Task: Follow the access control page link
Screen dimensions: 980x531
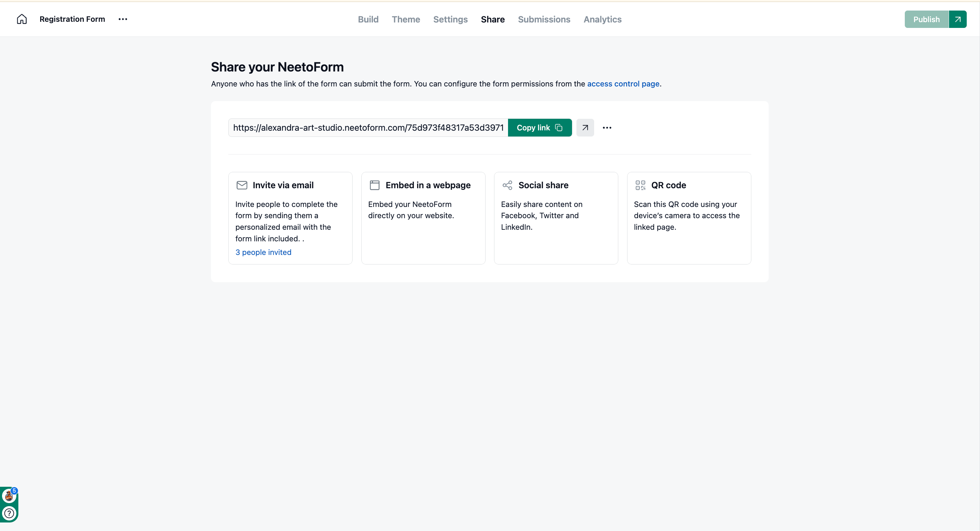Action: click(623, 84)
